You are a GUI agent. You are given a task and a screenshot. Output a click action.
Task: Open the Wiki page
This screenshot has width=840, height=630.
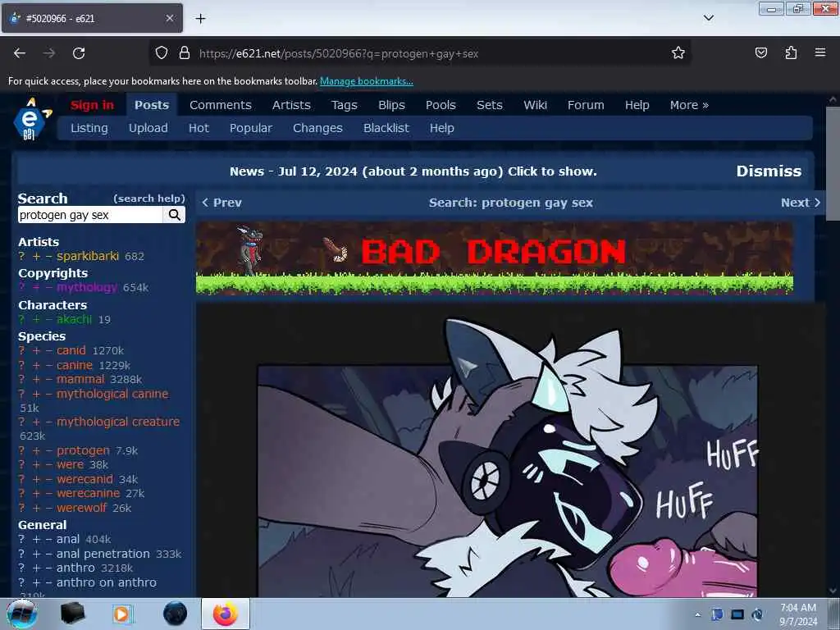tap(535, 105)
